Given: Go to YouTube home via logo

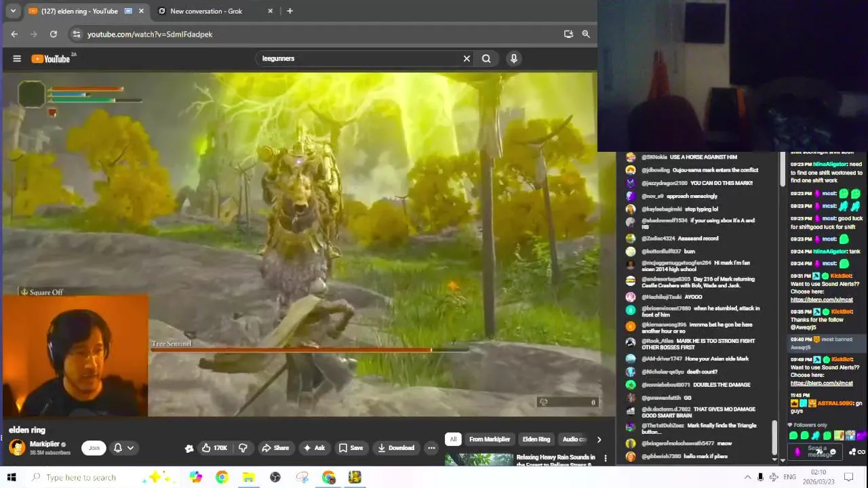Looking at the screenshot, I should (51, 59).
